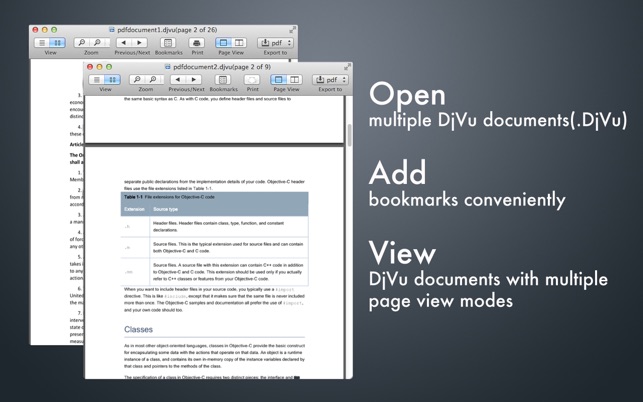The height and width of the screenshot is (402, 643).
Task: Go to next page in pdfdocument1 window
Action: (140, 42)
